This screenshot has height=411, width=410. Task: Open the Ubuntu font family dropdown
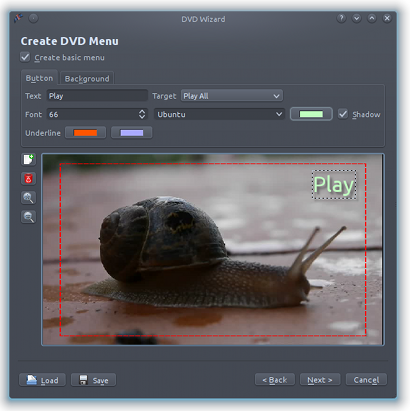pos(219,114)
